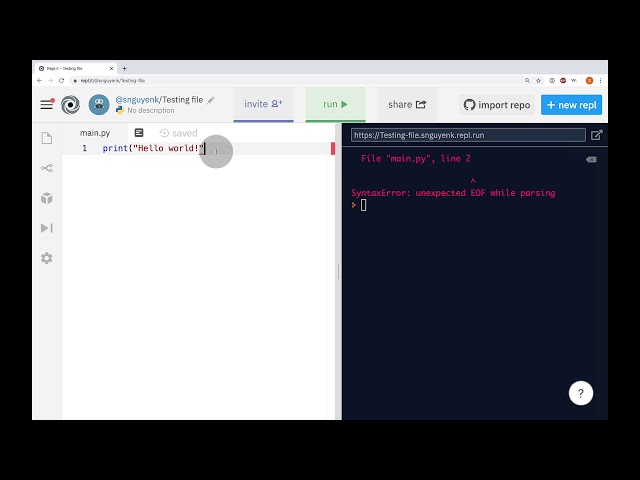640x480 pixels.
Task: Click the repl.run URL field
Action: pyautogui.click(x=468, y=135)
